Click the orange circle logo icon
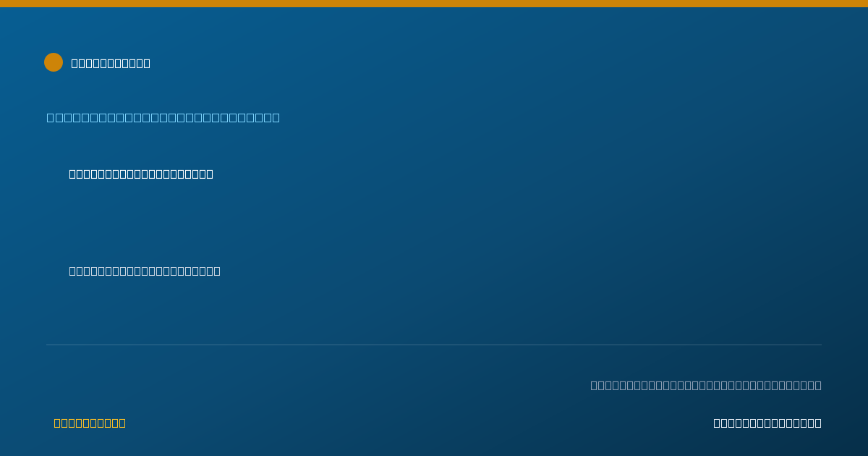The height and width of the screenshot is (456, 868). (54, 62)
